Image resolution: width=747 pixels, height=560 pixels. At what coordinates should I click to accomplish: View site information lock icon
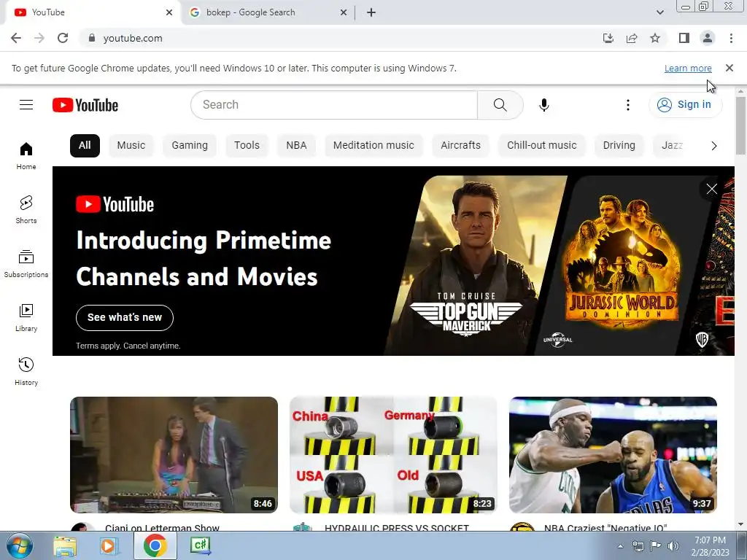pyautogui.click(x=92, y=38)
